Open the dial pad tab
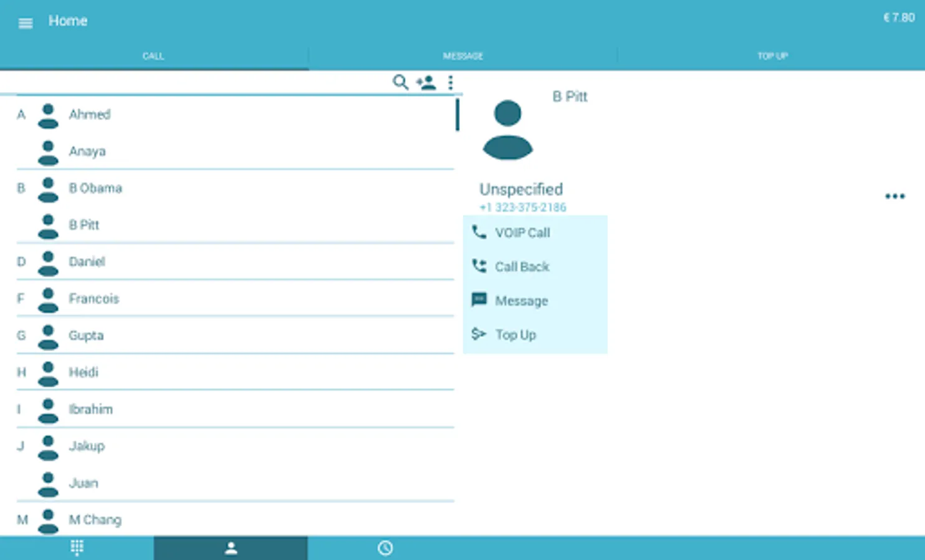This screenshot has height=560, width=925. click(x=77, y=548)
